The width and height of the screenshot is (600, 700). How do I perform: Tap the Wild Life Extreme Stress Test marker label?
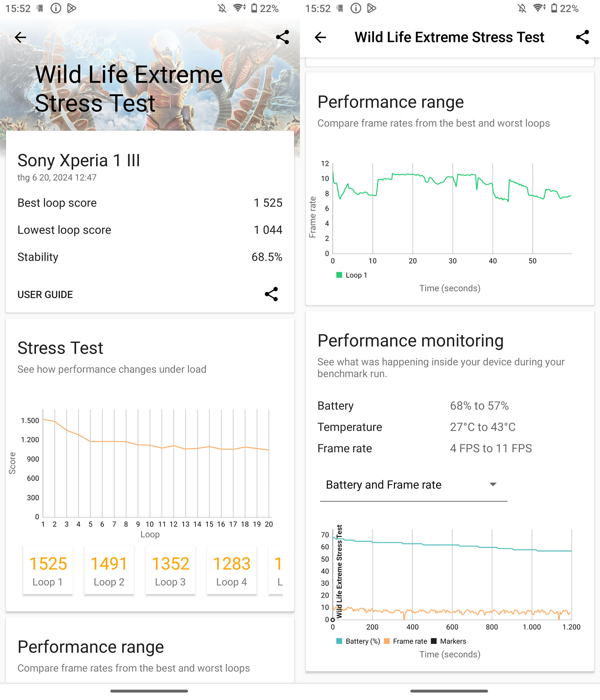pos(340,572)
